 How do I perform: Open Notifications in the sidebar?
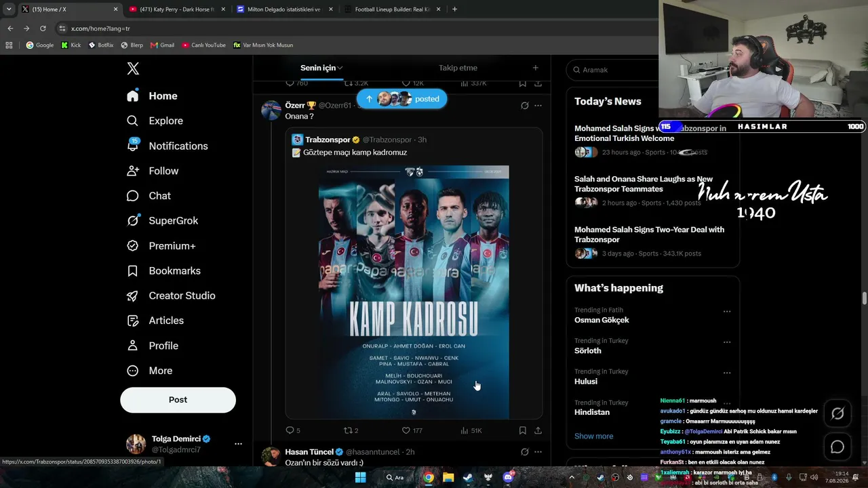pos(167,146)
